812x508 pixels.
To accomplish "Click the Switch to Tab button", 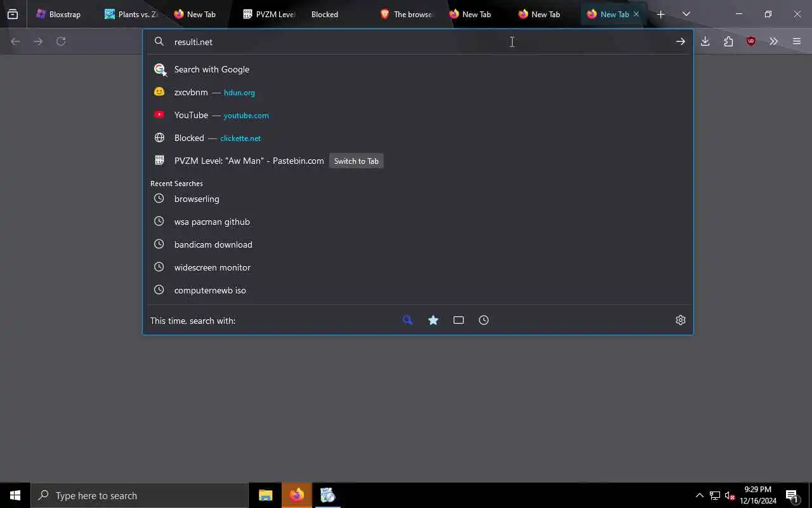I will point(356,161).
